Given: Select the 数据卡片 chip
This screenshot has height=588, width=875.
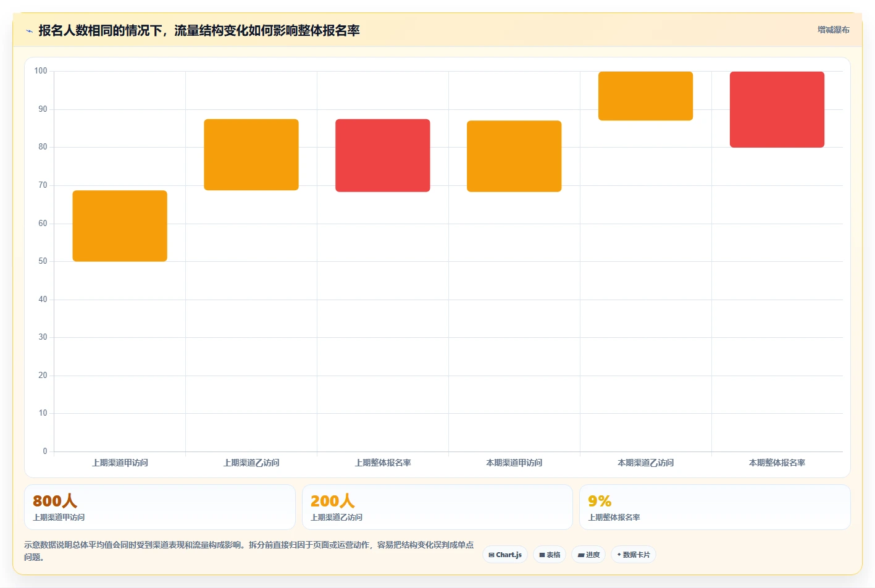Looking at the screenshot, I should tap(634, 555).
